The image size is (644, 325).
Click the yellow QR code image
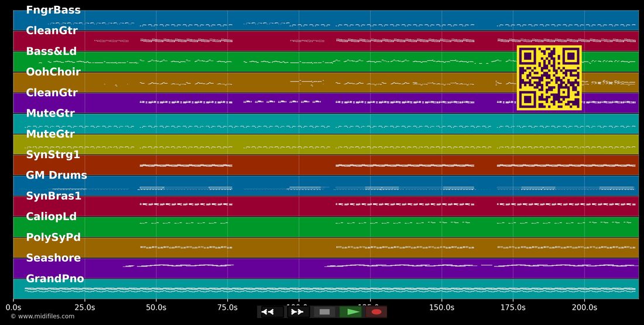[549, 78]
